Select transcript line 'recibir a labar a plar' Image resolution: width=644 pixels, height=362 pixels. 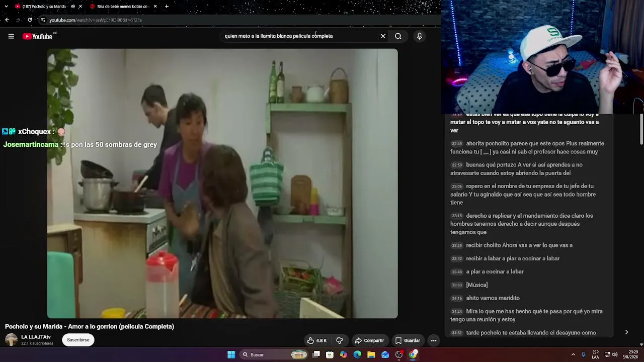527,258
